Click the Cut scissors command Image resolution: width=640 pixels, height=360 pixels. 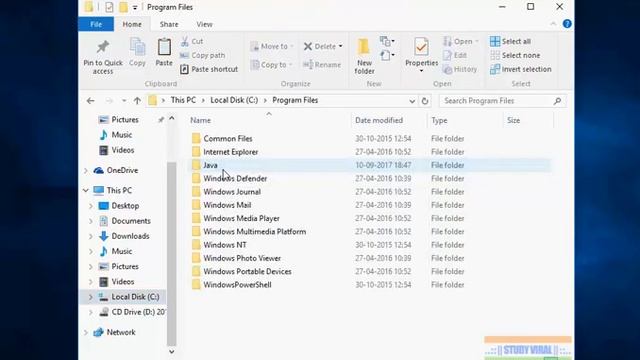click(192, 41)
